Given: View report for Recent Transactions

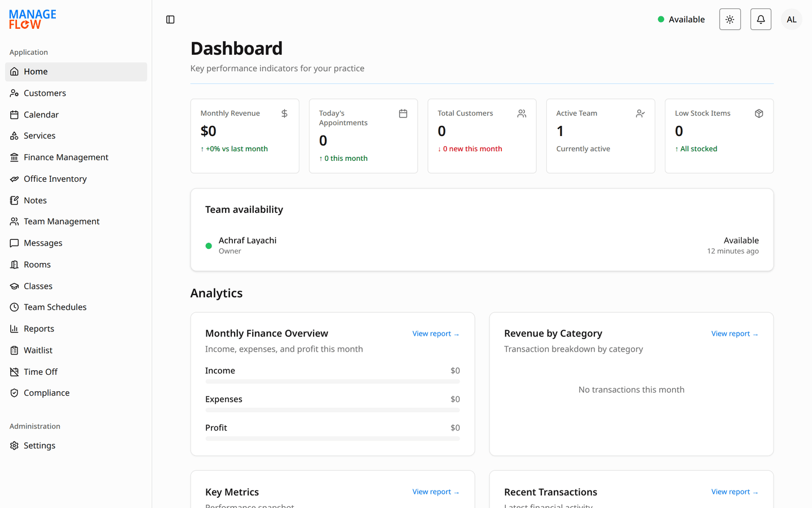Looking at the screenshot, I should [735, 492].
